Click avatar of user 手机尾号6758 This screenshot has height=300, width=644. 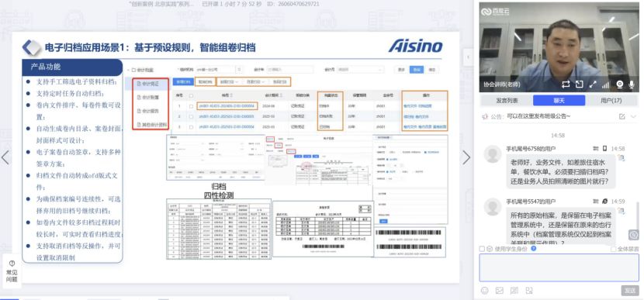[x=493, y=154]
